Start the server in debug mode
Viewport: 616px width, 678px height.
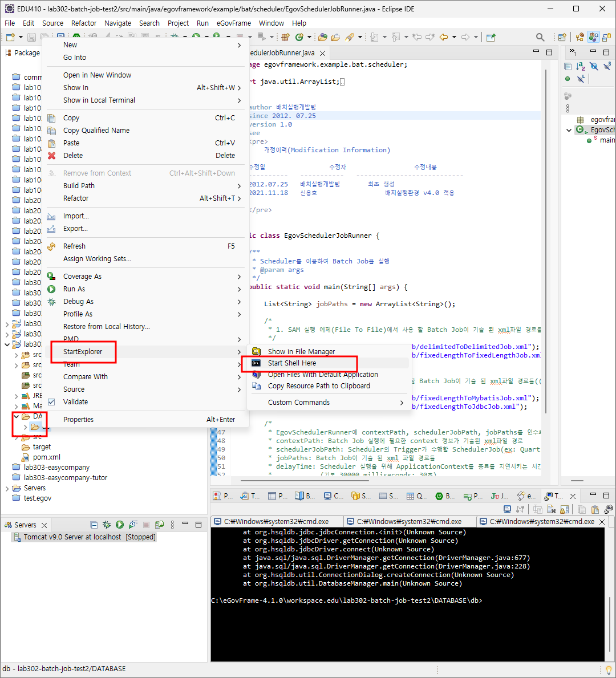coord(107,525)
